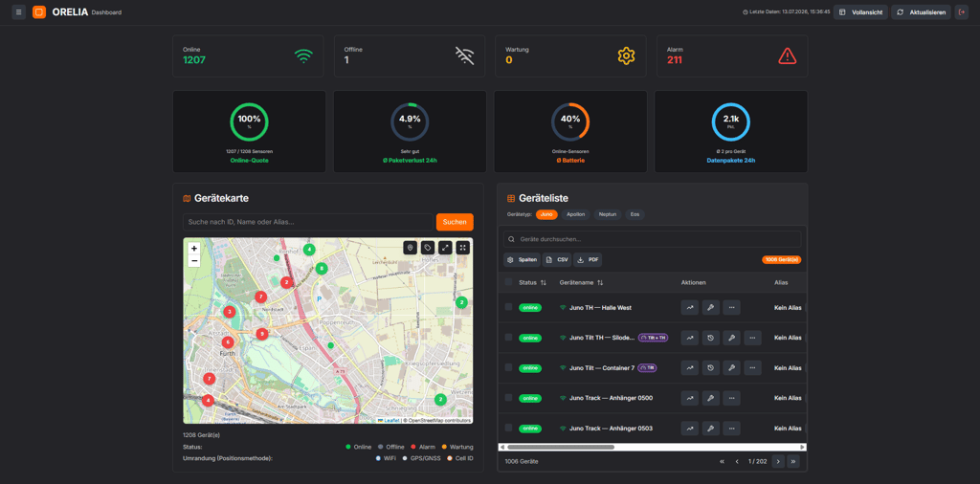
Task: Click the Online-Quote 100% ring gauge
Action: [x=250, y=122]
